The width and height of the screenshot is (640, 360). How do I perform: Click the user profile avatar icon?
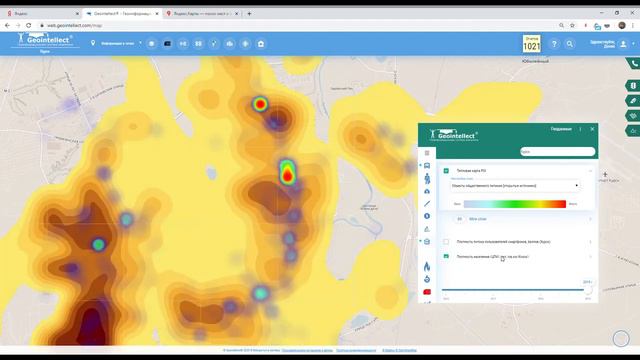point(623,44)
